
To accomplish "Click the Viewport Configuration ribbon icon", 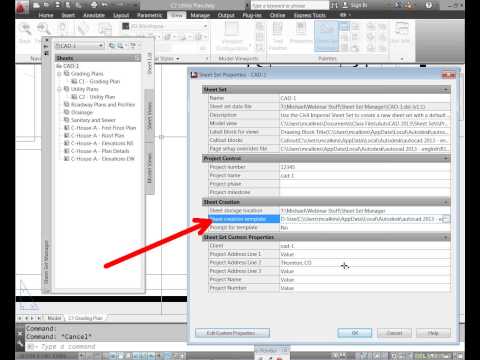I will (232, 36).
